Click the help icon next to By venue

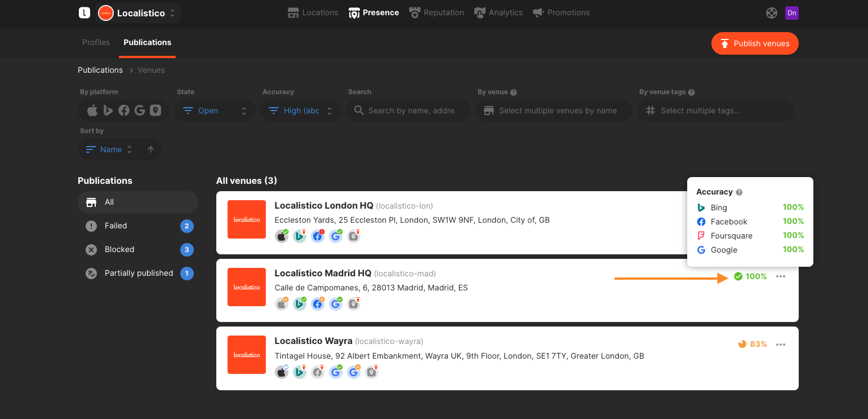pyautogui.click(x=514, y=92)
